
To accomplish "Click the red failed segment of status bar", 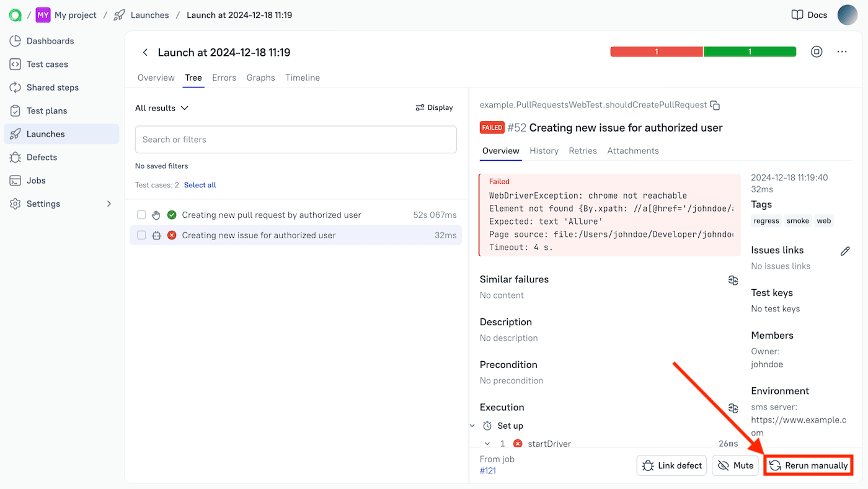I will coord(656,52).
